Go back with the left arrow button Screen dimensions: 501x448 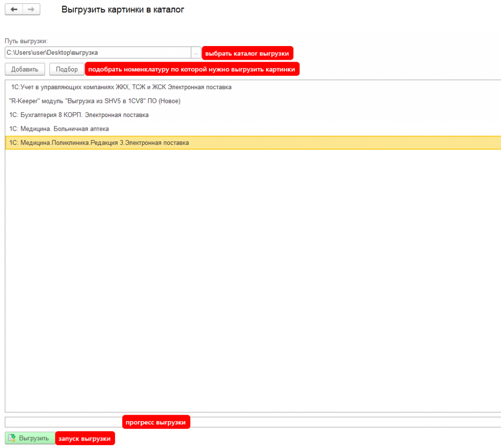[14, 9]
